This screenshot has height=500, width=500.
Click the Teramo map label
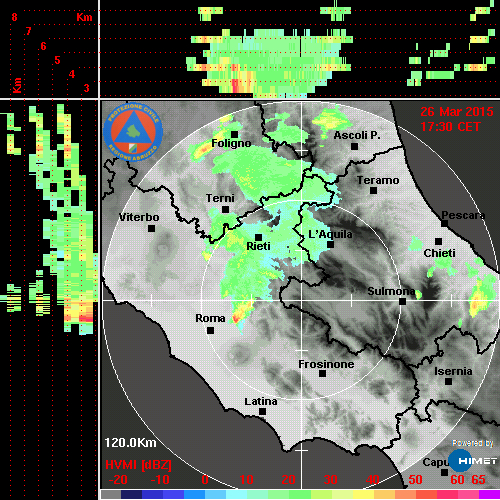point(378,180)
